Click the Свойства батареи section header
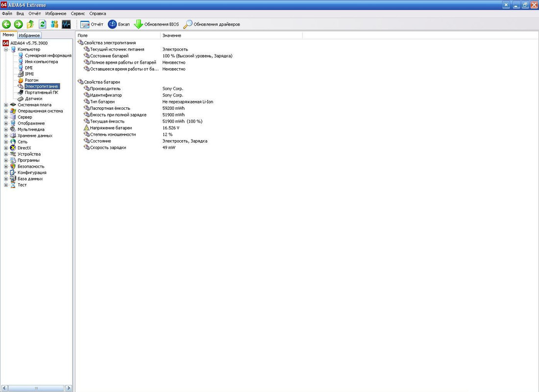Viewport: 539px width, 392px height. (99, 82)
